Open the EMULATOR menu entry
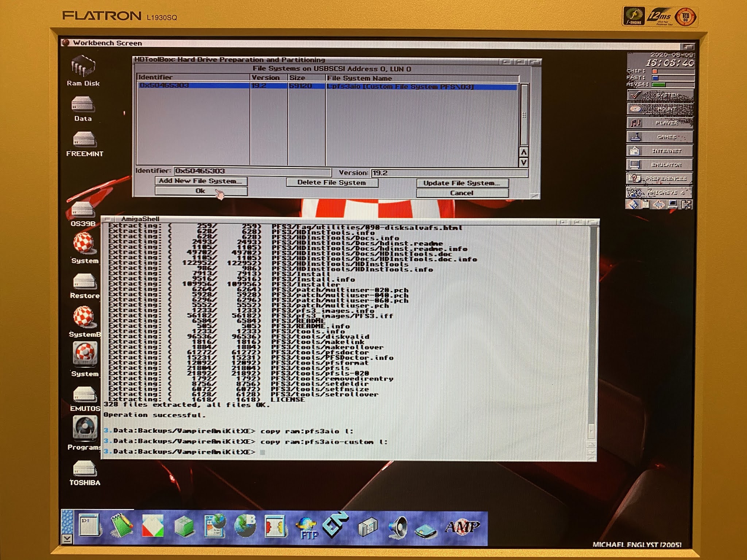This screenshot has width=747, height=560. point(660,165)
